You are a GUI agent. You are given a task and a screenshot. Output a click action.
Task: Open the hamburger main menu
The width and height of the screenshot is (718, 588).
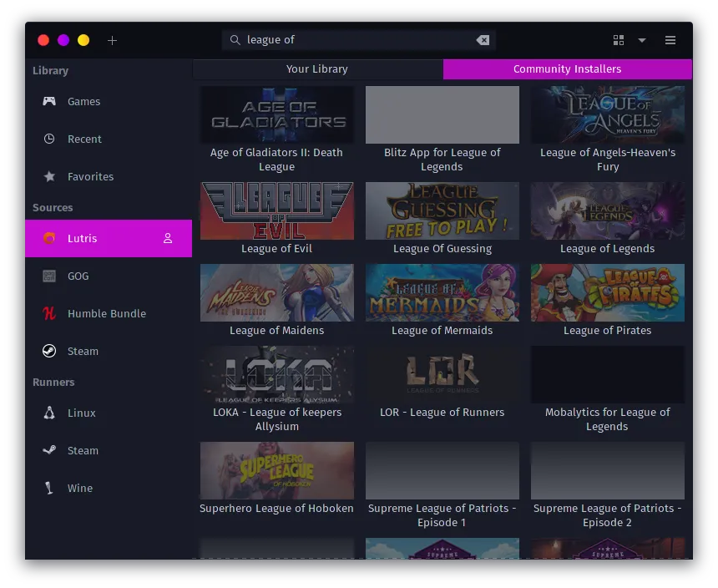[670, 40]
